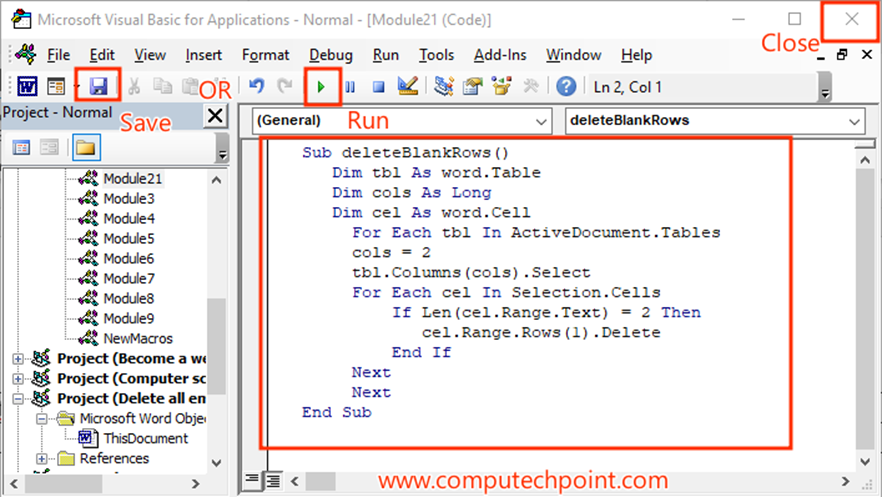Click the View Microsoft Word icon
Image resolution: width=882 pixels, height=497 pixels.
coord(27,87)
